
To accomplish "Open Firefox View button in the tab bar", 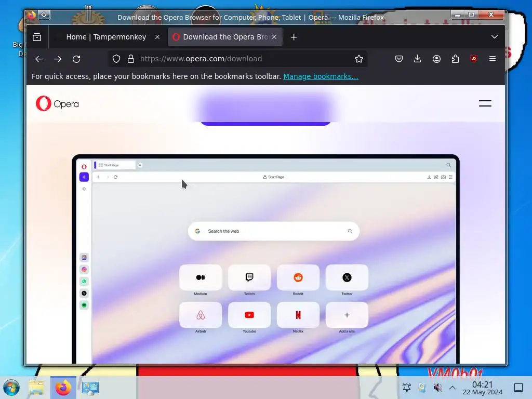I will tap(37, 37).
